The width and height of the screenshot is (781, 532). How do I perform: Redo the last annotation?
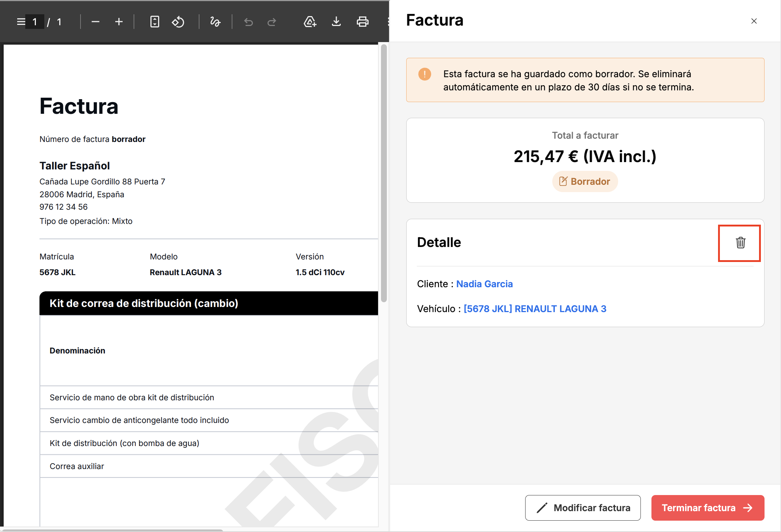[x=272, y=22]
